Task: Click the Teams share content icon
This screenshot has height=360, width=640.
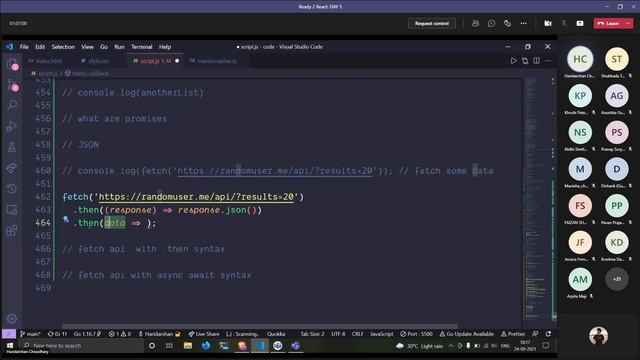Action: [580, 24]
